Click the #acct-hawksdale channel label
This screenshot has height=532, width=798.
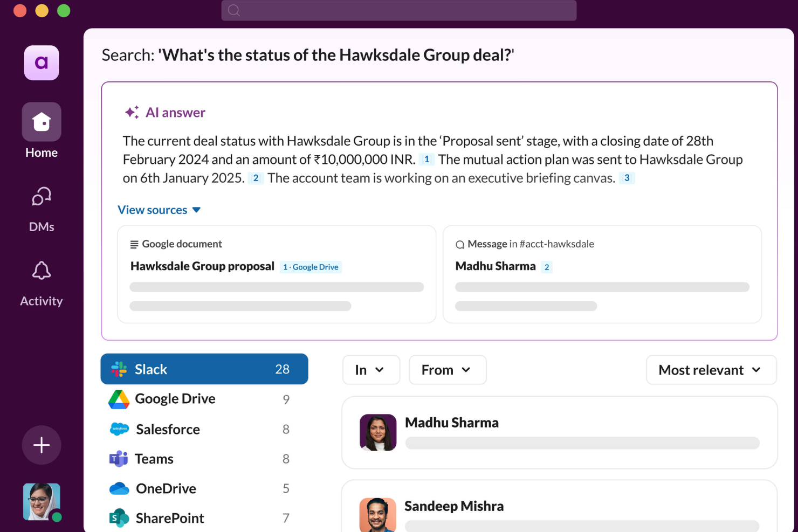[x=556, y=244]
